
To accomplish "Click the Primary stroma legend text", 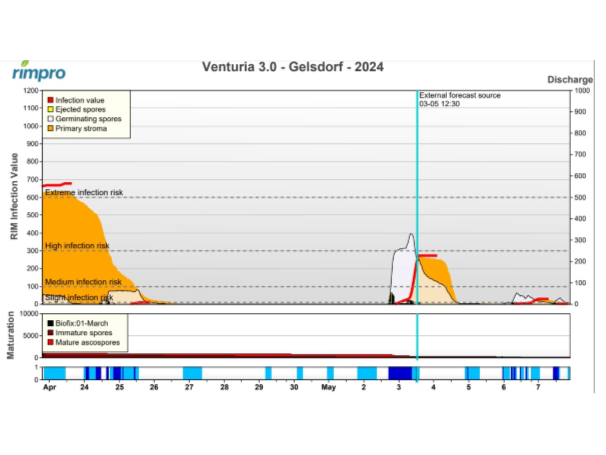I will coord(81,128).
